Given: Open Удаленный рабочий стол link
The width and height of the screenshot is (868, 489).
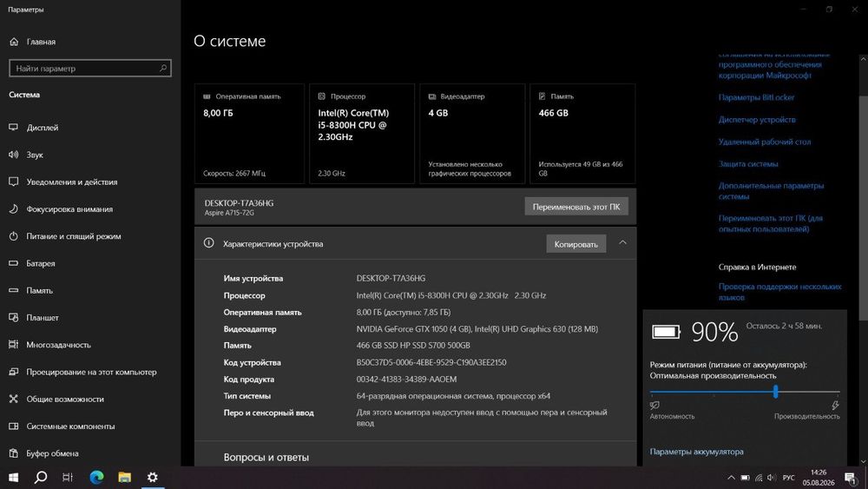Looking at the screenshot, I should click(765, 142).
